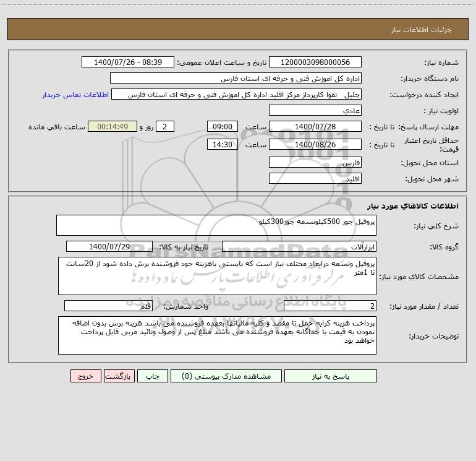Click the حداقل تاریخ اعتبار قیمت label
476x461 pixels.
(x=431, y=145)
